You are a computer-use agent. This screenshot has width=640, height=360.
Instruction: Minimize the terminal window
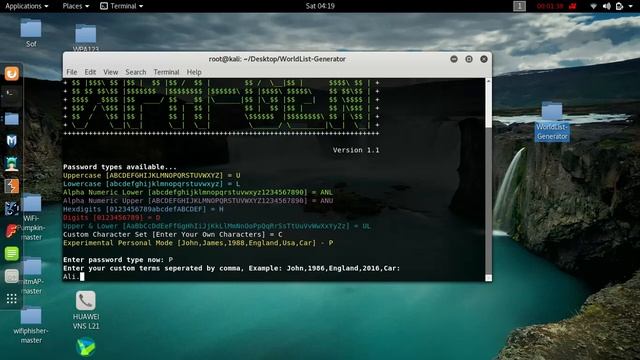[x=454, y=59]
